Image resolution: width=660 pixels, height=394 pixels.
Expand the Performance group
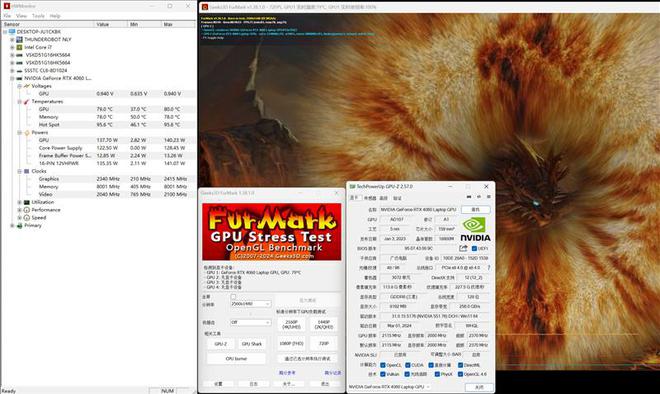19,210
